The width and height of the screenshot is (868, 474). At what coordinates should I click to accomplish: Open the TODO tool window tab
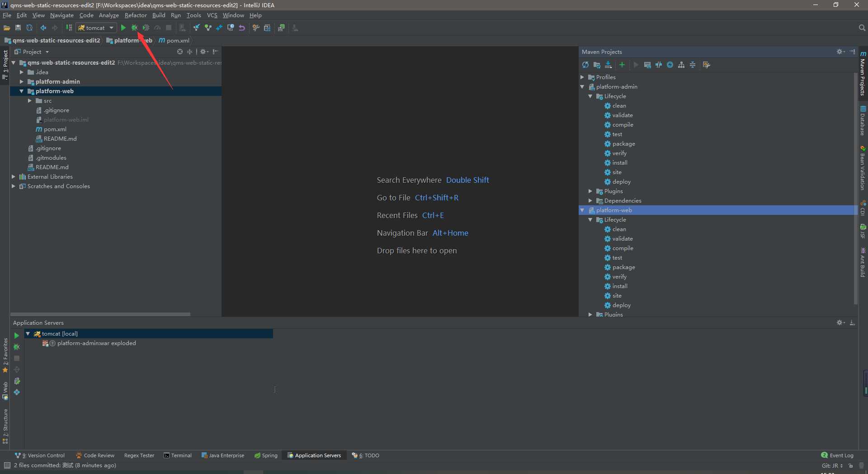(366, 455)
